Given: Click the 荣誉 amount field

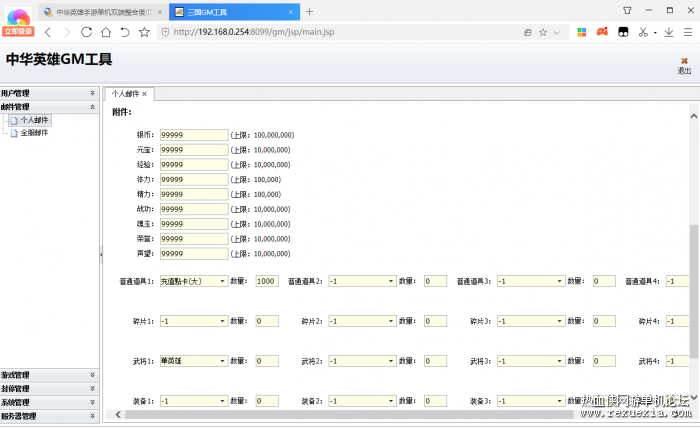Looking at the screenshot, I should click(194, 239).
